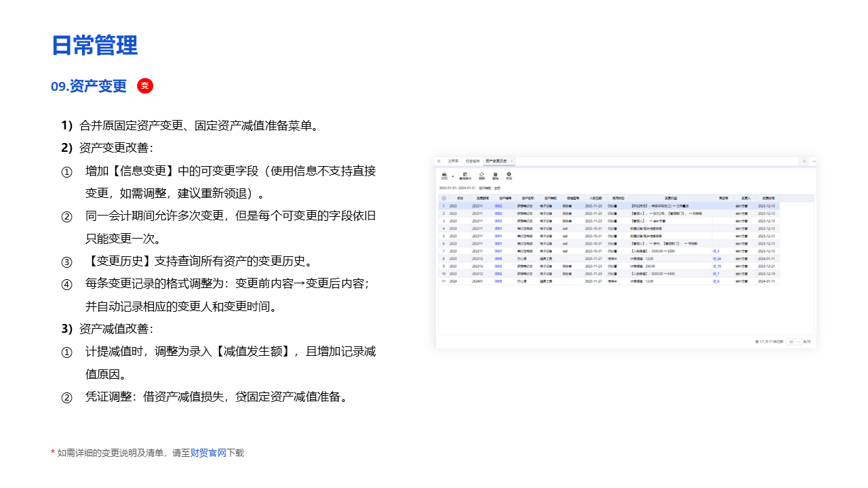Click the table column settings gear icon
The width and height of the screenshot is (868, 488).
(x=443, y=198)
